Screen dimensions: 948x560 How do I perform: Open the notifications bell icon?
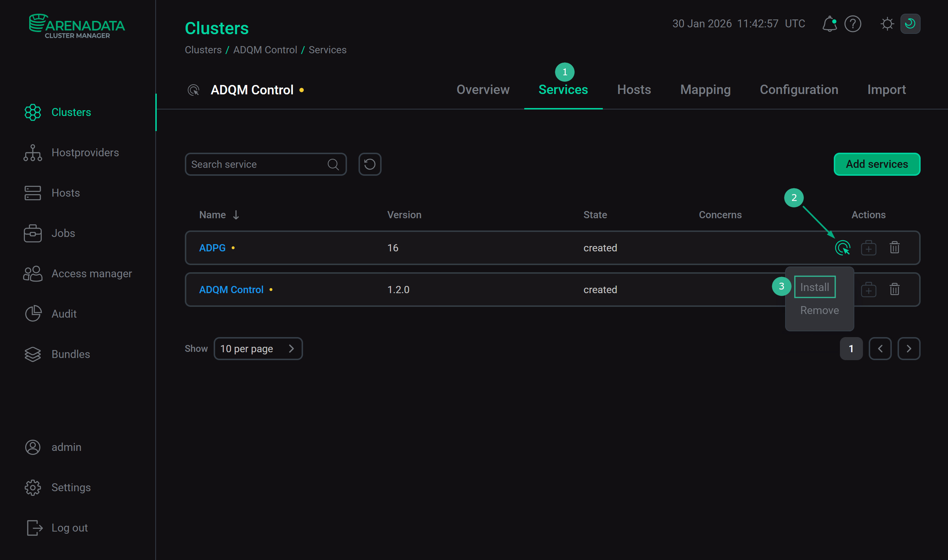tap(829, 24)
